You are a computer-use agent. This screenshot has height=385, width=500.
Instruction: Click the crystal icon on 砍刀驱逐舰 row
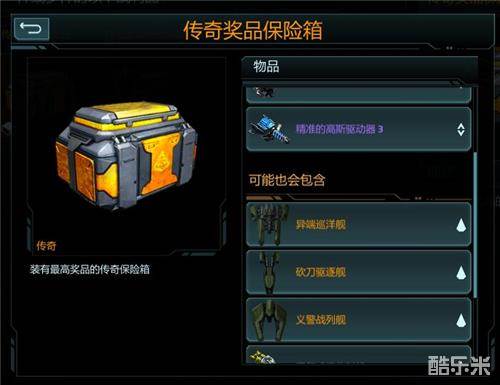point(461,273)
